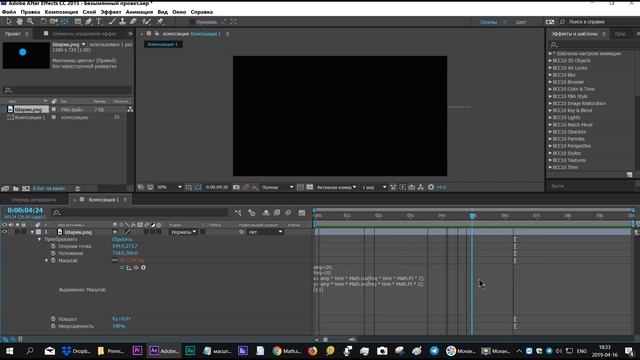Select the Zoom magnifier tool

30,21
